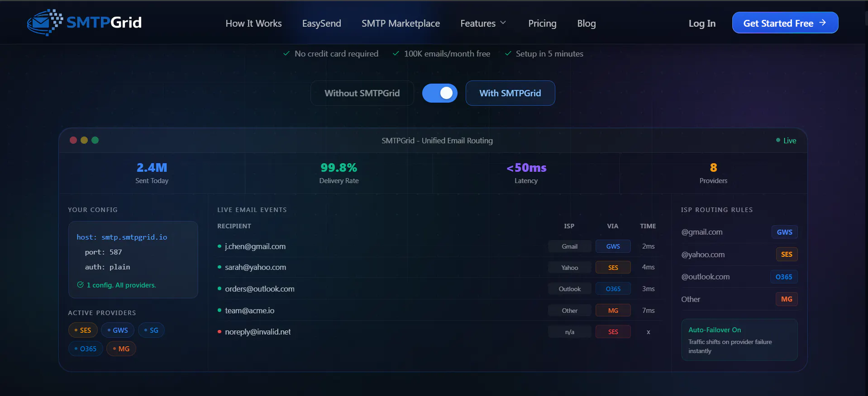868x396 pixels.
Task: Click the <50ms Latency stat
Action: click(x=526, y=173)
